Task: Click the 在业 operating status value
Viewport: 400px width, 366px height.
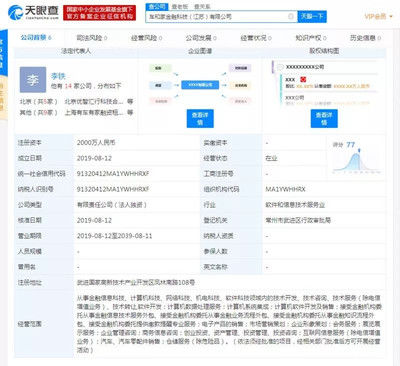Action: (271, 158)
